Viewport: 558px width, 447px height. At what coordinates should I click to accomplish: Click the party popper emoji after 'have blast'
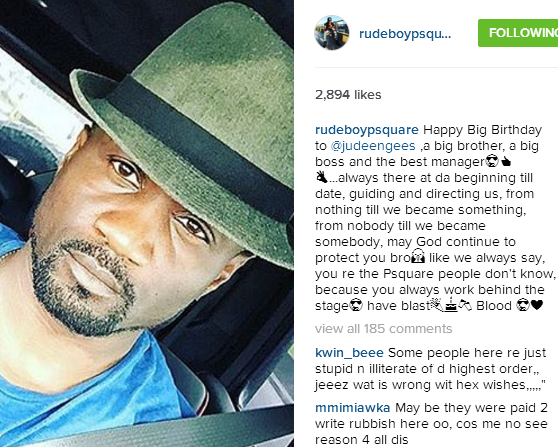437,305
